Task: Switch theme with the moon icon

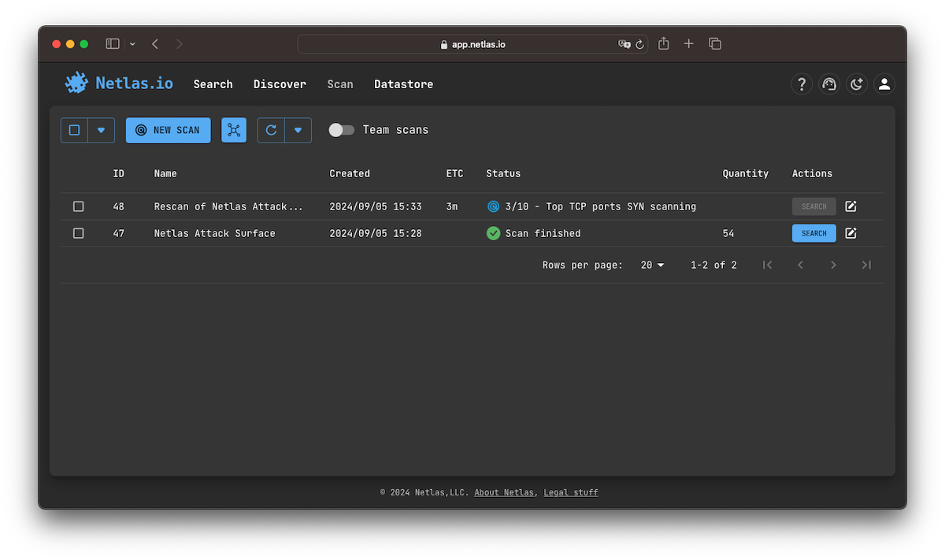Action: coord(857,83)
